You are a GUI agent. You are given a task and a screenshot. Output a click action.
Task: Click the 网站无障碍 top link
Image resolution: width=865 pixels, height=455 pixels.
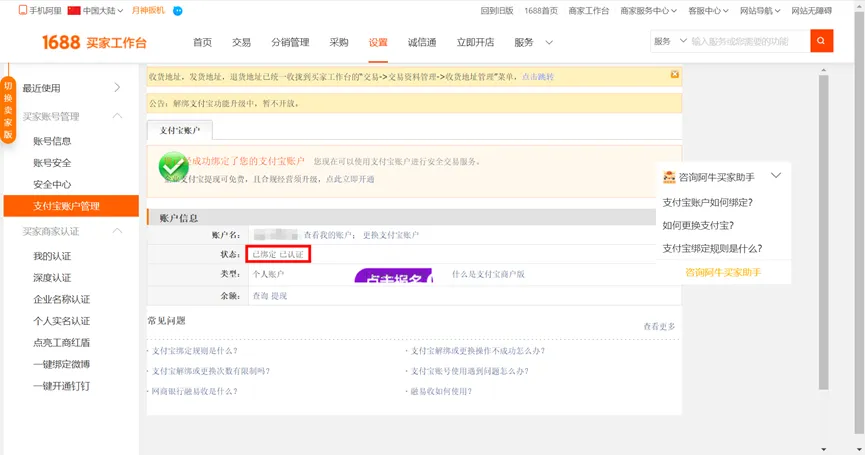pos(811,10)
